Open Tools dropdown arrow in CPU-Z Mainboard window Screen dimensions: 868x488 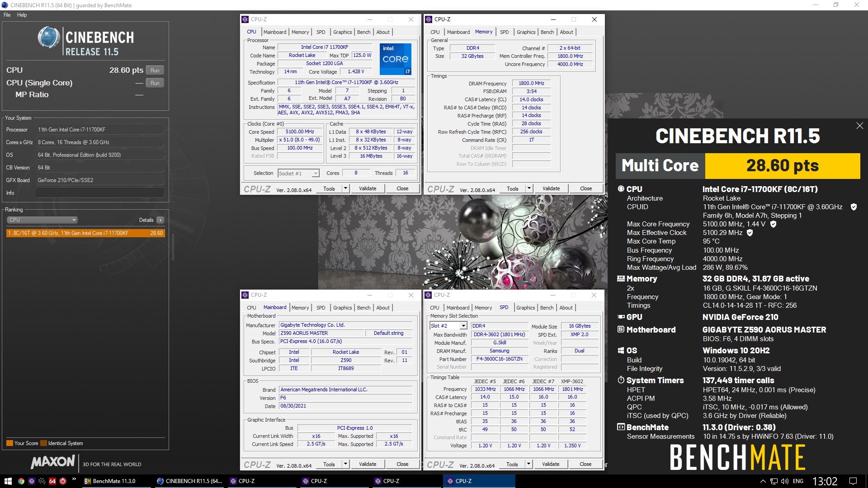point(345,464)
